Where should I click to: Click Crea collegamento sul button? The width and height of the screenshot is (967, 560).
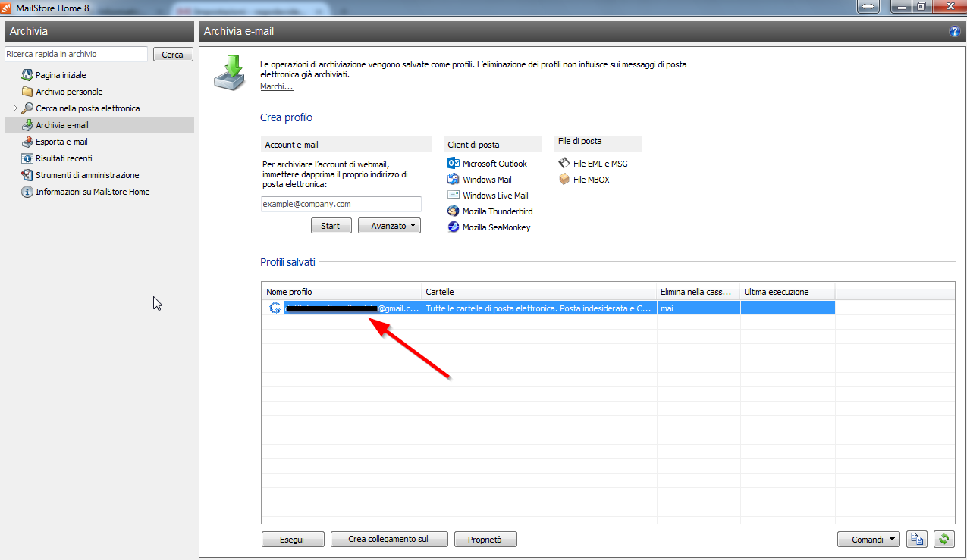(388, 540)
